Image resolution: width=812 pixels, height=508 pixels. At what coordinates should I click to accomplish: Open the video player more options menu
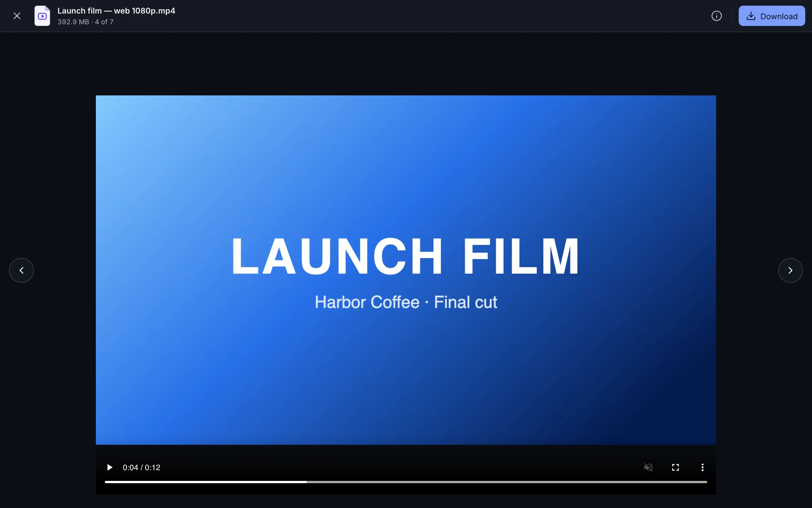tap(702, 467)
